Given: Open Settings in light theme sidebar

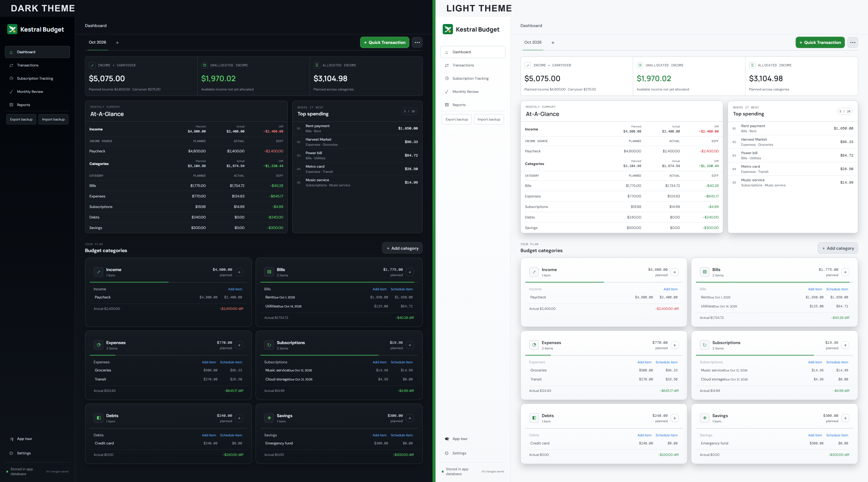Looking at the screenshot, I should (x=473, y=453).
